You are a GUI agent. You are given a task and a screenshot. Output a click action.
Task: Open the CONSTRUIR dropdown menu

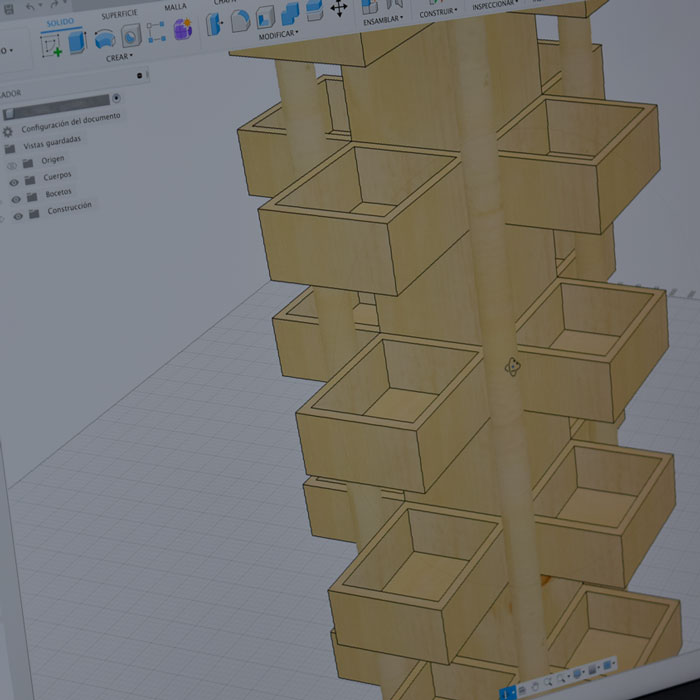tap(438, 14)
